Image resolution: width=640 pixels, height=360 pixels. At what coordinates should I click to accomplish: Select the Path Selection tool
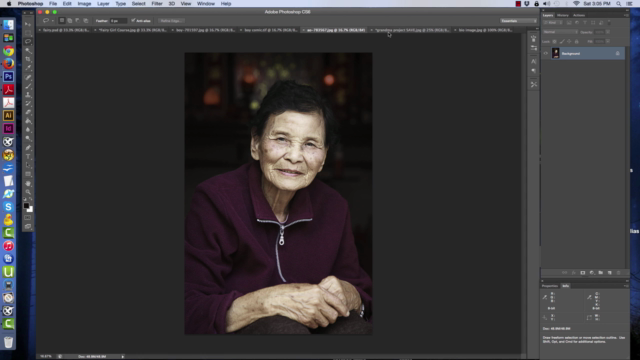point(28,166)
